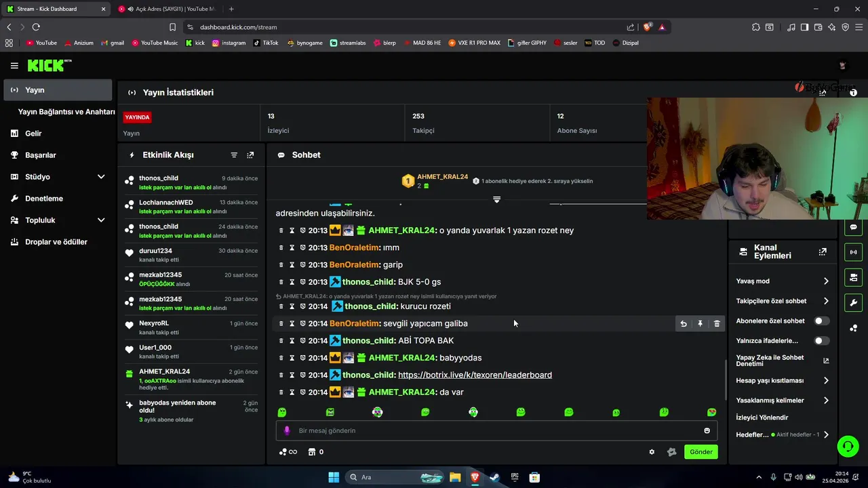Open chat settings gear icon
This screenshot has height=488, width=868.
652,452
